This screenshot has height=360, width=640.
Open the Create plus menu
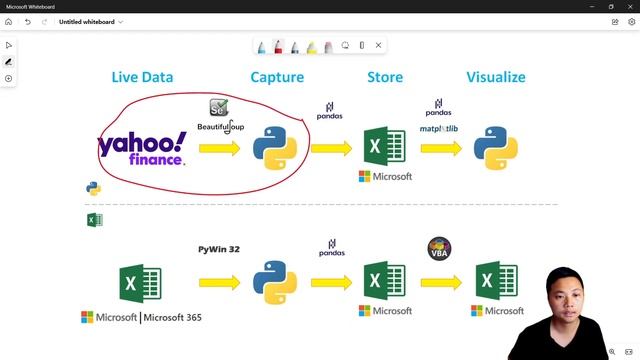coord(9,79)
